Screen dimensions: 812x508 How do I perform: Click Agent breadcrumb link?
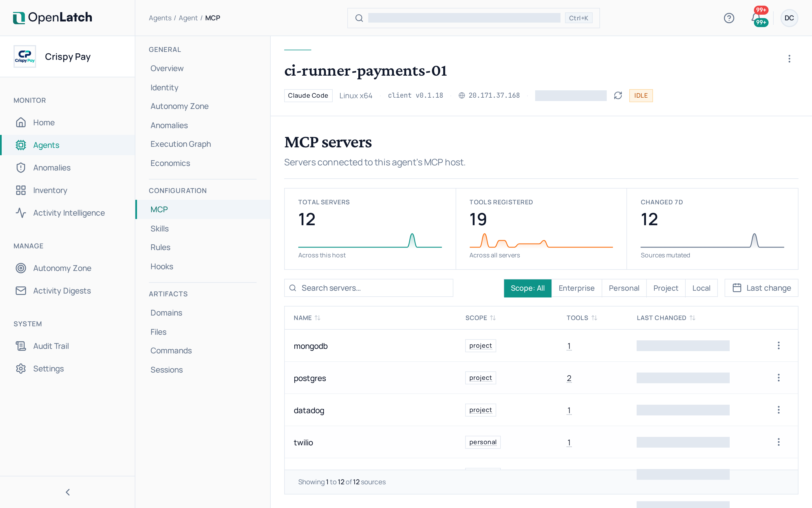tap(188, 18)
